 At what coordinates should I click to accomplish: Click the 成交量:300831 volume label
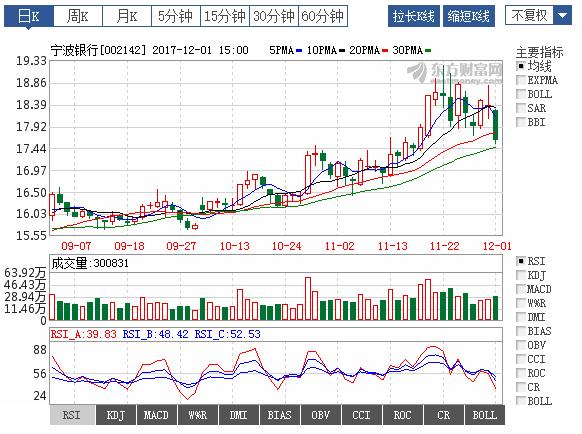(90, 263)
